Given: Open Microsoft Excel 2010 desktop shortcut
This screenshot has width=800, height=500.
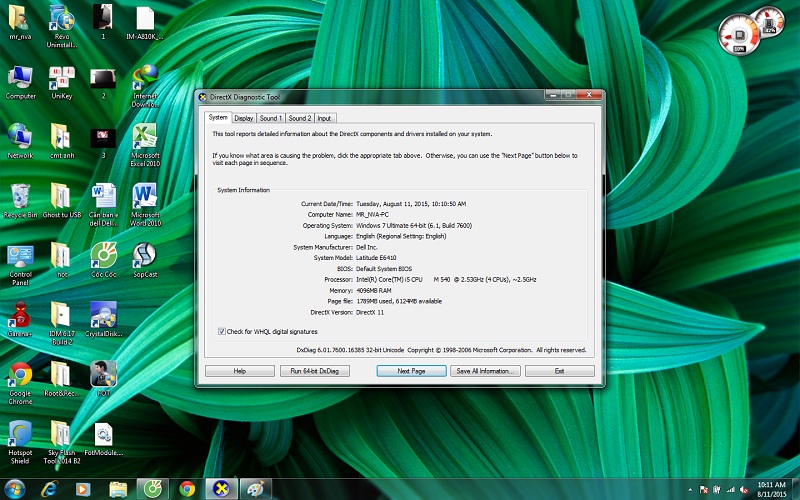Looking at the screenshot, I should pos(145,137).
